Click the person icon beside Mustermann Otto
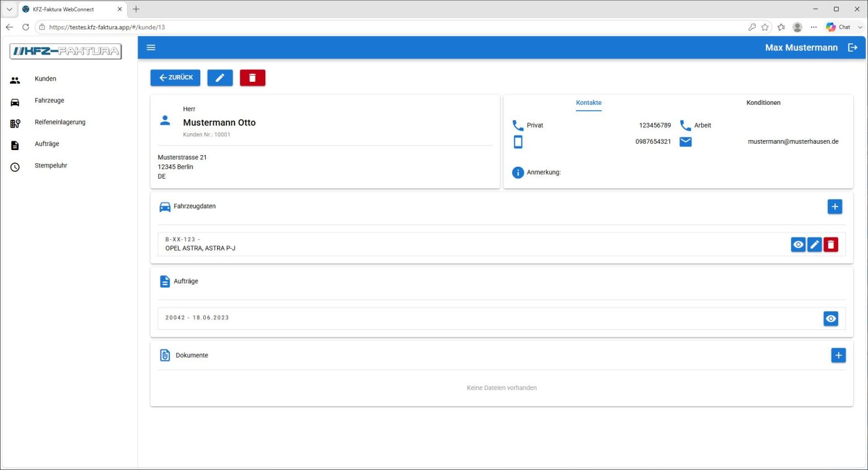Screen dimensions: 868x470 [165, 120]
